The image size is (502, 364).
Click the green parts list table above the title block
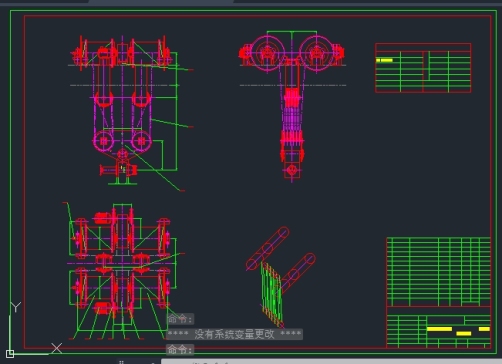438,272
